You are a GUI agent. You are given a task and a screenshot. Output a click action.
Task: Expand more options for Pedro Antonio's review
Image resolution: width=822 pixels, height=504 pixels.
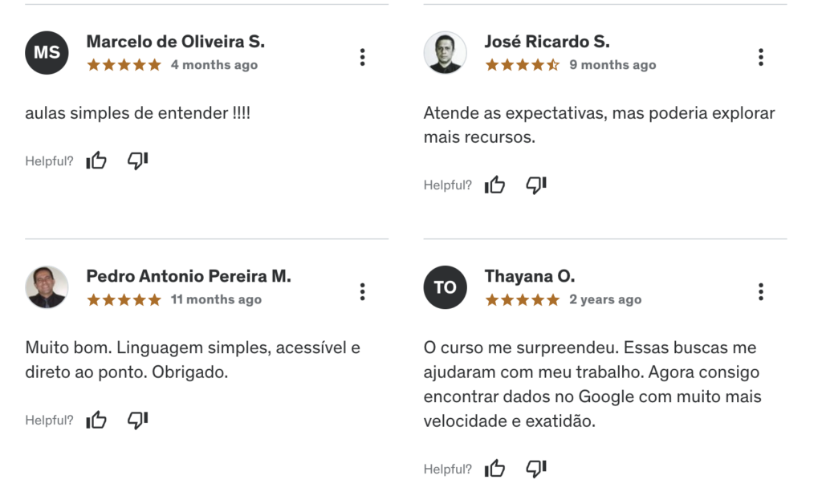362,292
